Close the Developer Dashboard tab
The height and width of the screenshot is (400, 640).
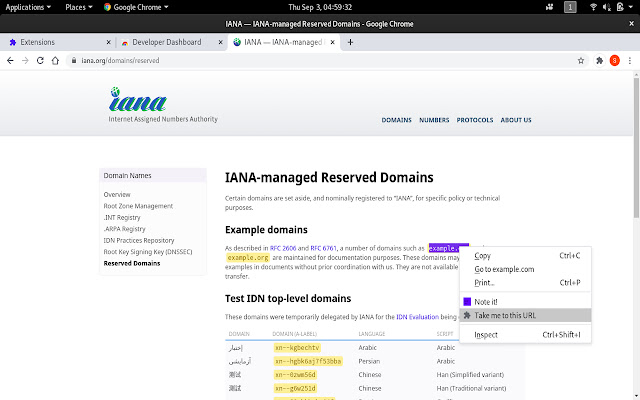point(220,42)
